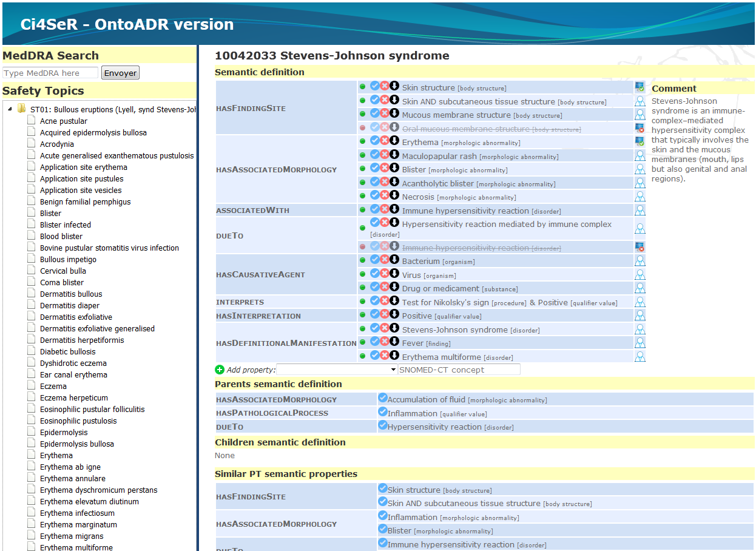
Task: Select Bovine pustular stomatitis virus infection
Action: (x=110, y=248)
